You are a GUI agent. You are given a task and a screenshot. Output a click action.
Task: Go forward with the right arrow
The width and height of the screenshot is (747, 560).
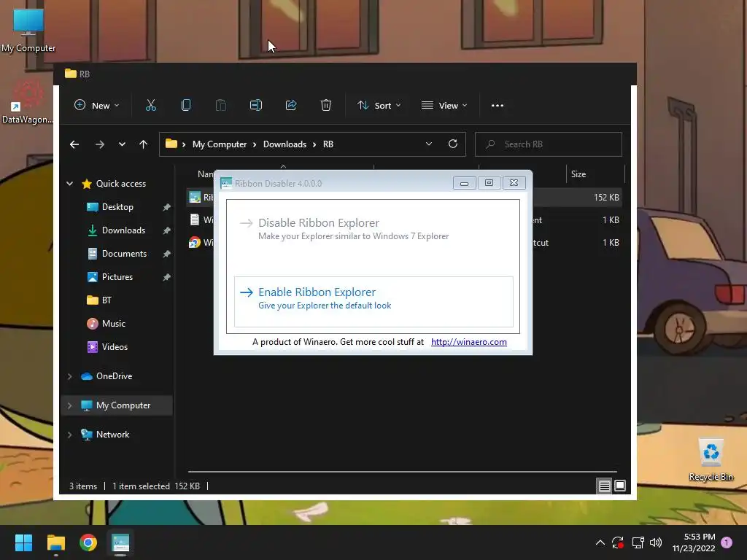[99, 144]
